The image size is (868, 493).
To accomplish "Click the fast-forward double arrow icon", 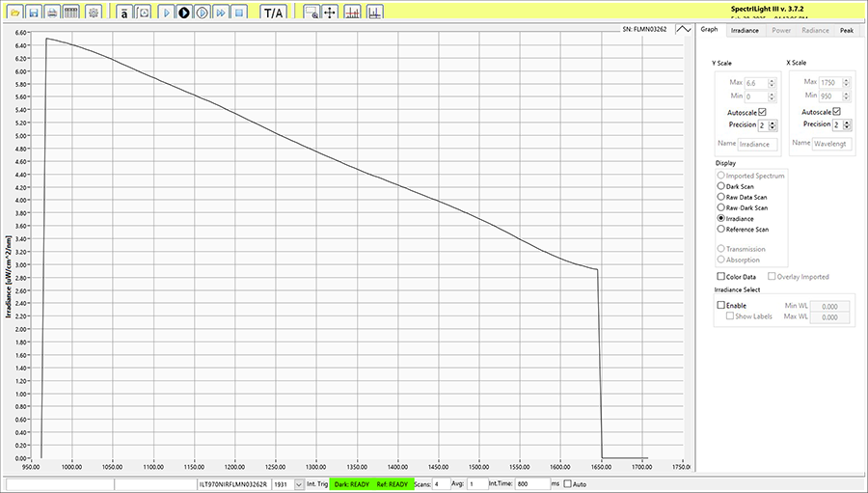I will [x=221, y=14].
